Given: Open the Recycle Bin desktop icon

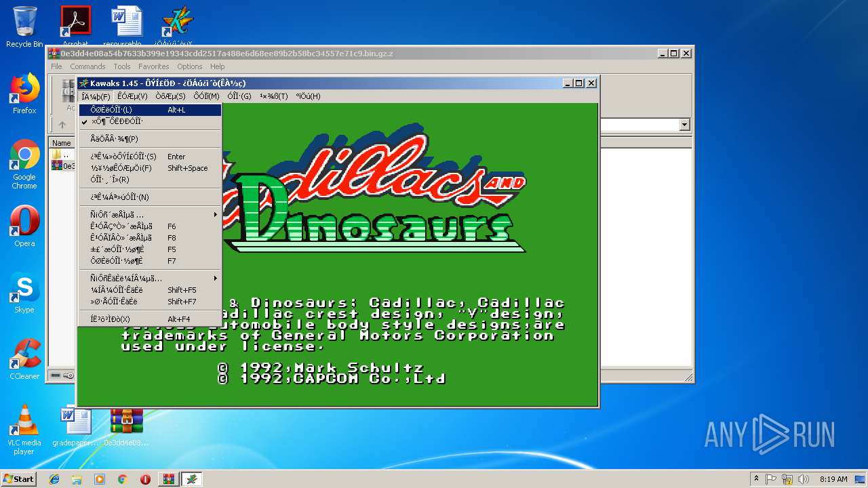Looking at the screenshot, I should 24,27.
